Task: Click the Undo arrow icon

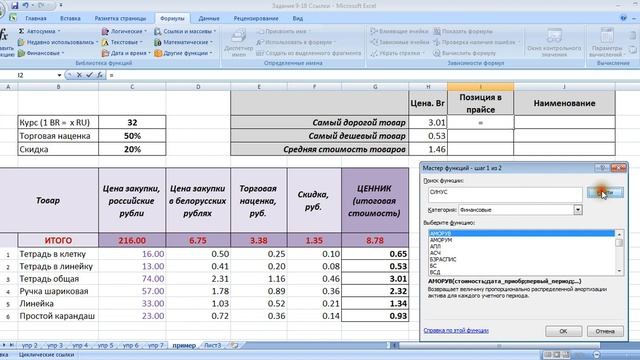Action: pos(26,6)
